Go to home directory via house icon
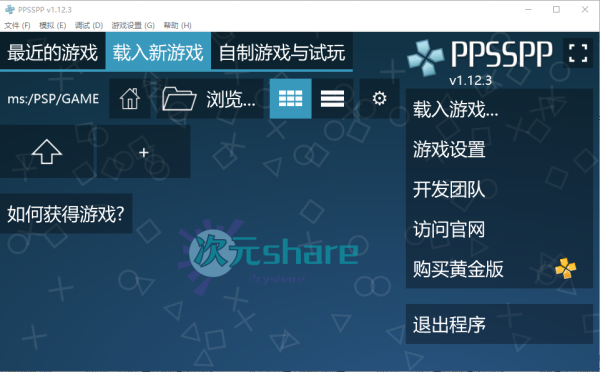 tap(130, 99)
